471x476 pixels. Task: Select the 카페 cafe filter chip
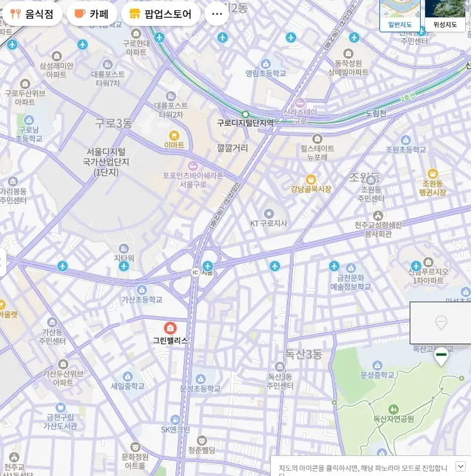click(x=92, y=14)
